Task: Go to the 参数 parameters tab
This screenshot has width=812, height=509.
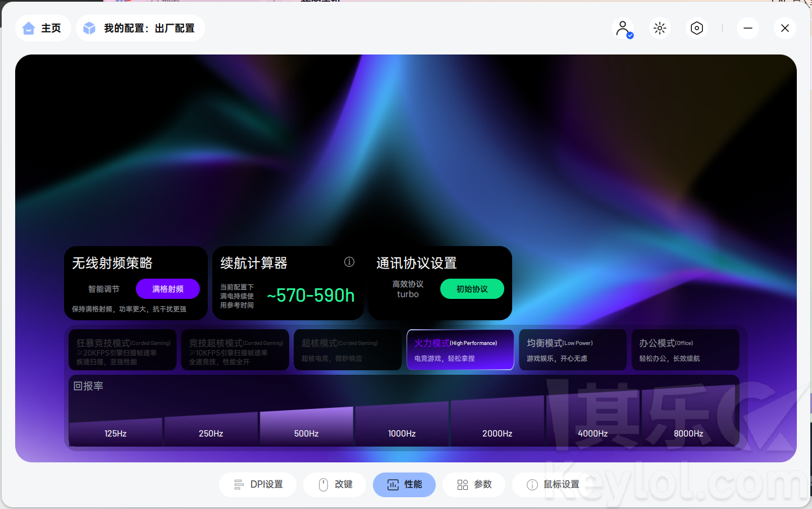Action: click(474, 485)
